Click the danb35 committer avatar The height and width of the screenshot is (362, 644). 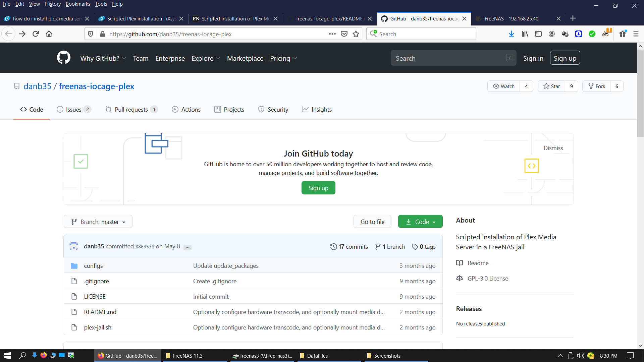(74, 246)
